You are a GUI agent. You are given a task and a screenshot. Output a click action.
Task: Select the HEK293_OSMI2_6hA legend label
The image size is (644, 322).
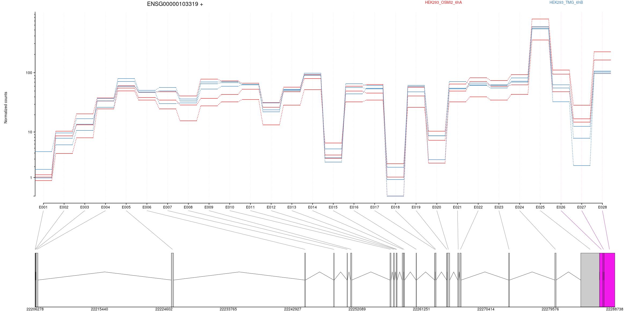(443, 2)
